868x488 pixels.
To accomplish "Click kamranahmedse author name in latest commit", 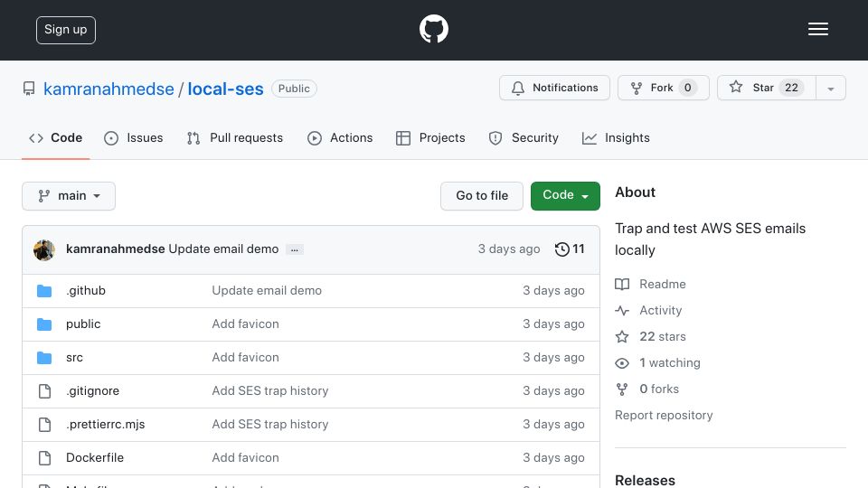I will pyautogui.click(x=115, y=249).
